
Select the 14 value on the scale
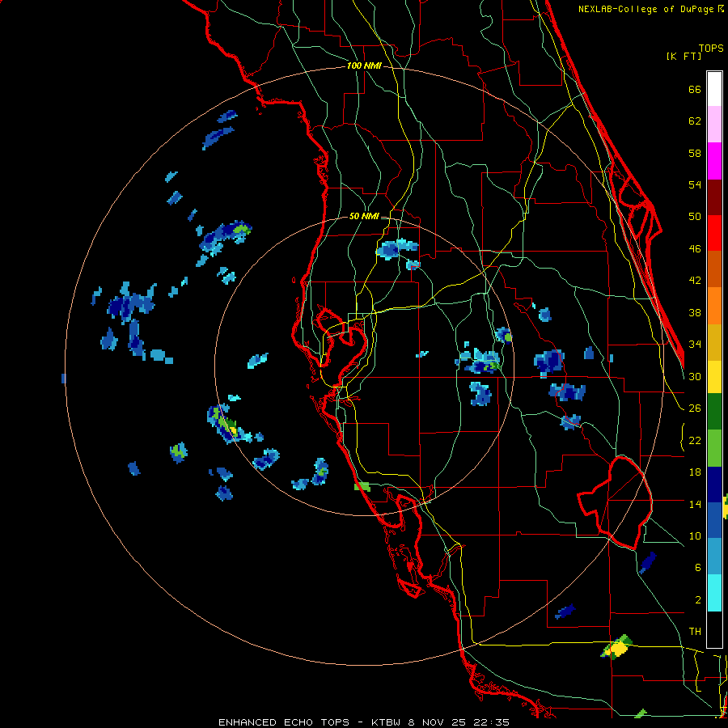tap(695, 504)
